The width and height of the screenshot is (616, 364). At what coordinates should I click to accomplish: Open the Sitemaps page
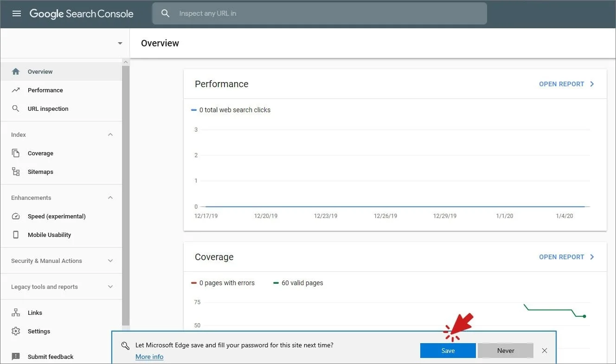point(61,172)
